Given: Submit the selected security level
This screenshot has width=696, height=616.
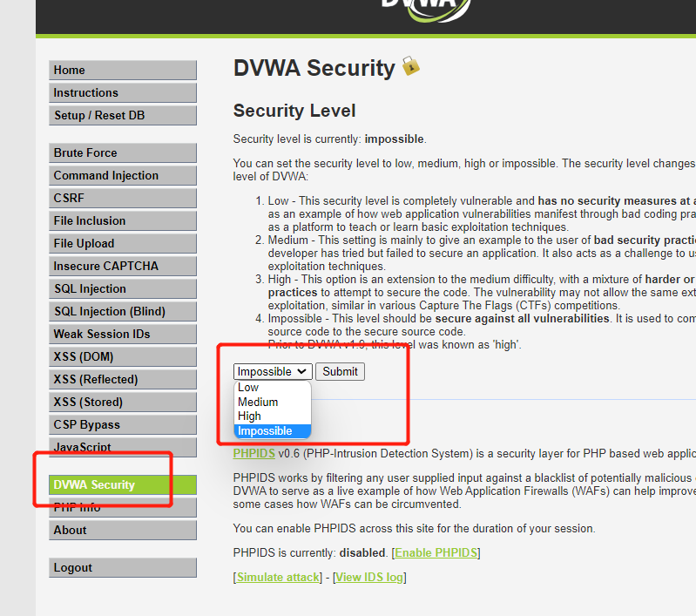Looking at the screenshot, I should point(340,371).
